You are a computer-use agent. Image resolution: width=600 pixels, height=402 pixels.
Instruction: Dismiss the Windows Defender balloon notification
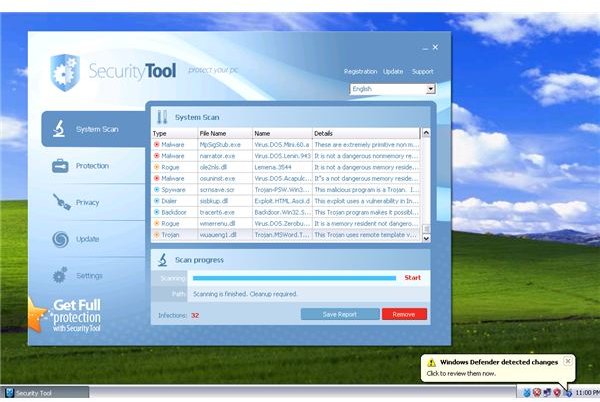click(568, 361)
